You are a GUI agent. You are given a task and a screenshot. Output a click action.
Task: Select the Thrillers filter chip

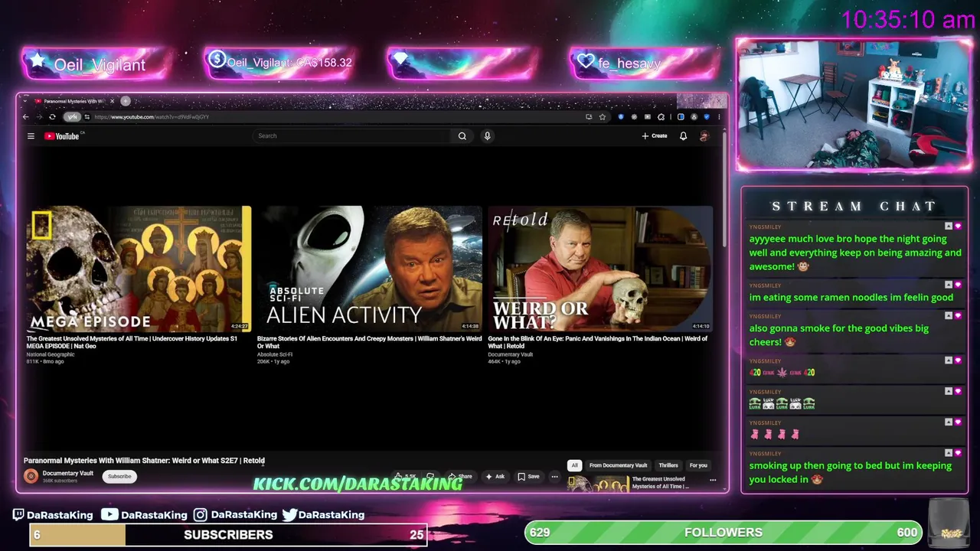668,465
